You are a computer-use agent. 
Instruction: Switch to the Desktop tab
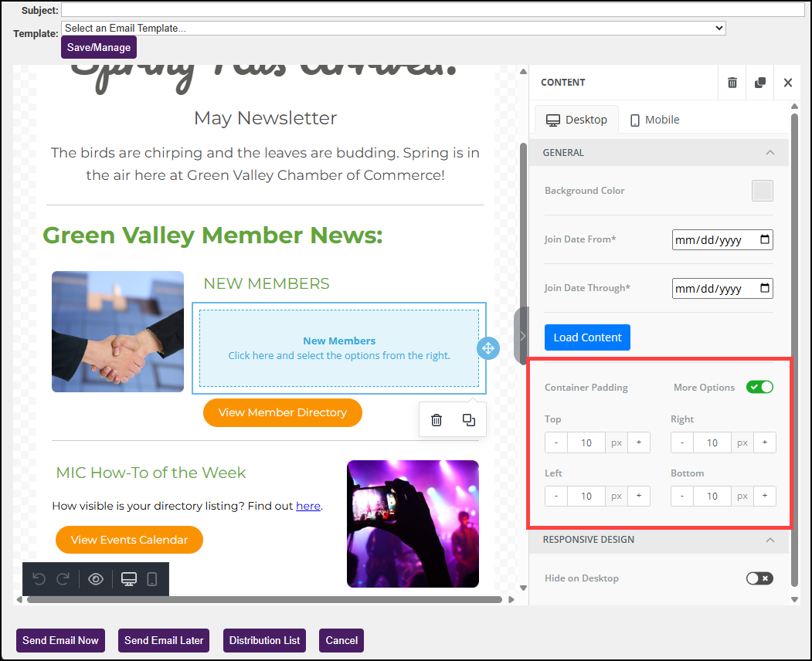[576, 120]
